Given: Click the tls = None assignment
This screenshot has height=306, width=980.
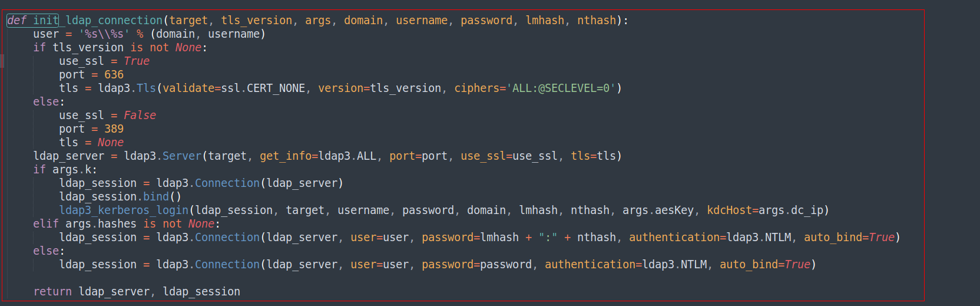Looking at the screenshot, I should (91, 143).
